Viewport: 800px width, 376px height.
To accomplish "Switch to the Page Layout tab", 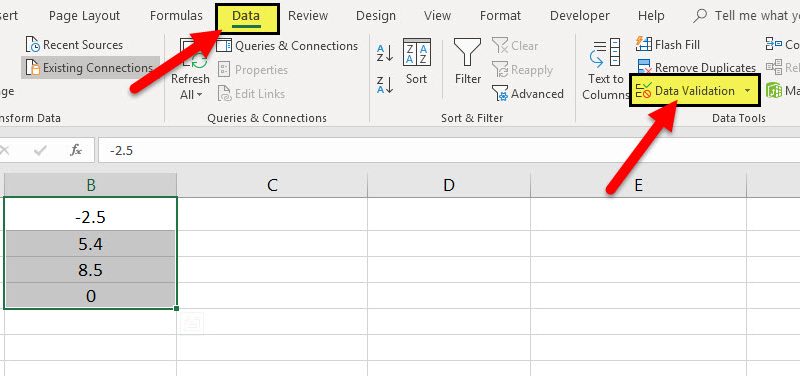I will pyautogui.click(x=84, y=16).
